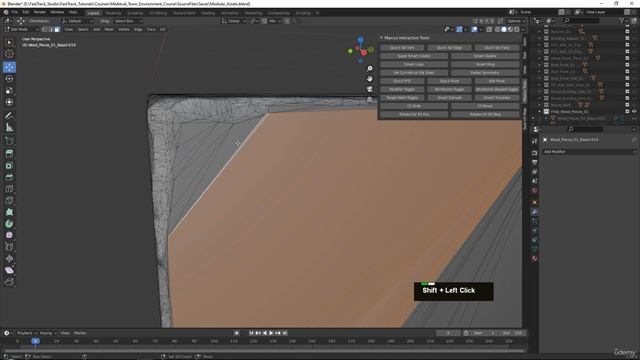Select the Select Box tool
Screen dimensions: 640x360
pyautogui.click(x=9, y=42)
